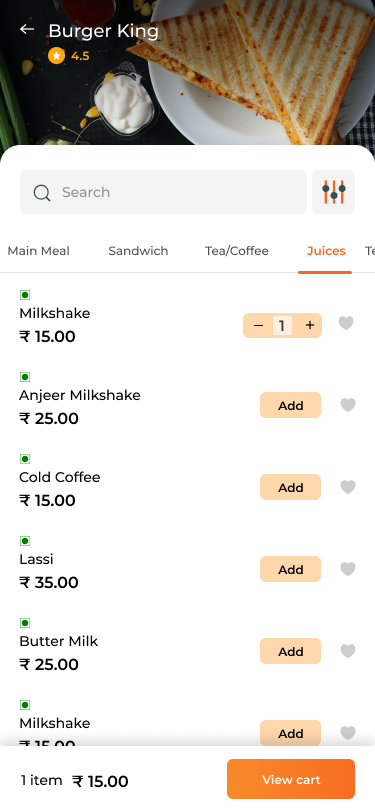Add Cold Coffee to the cart

[x=291, y=487]
